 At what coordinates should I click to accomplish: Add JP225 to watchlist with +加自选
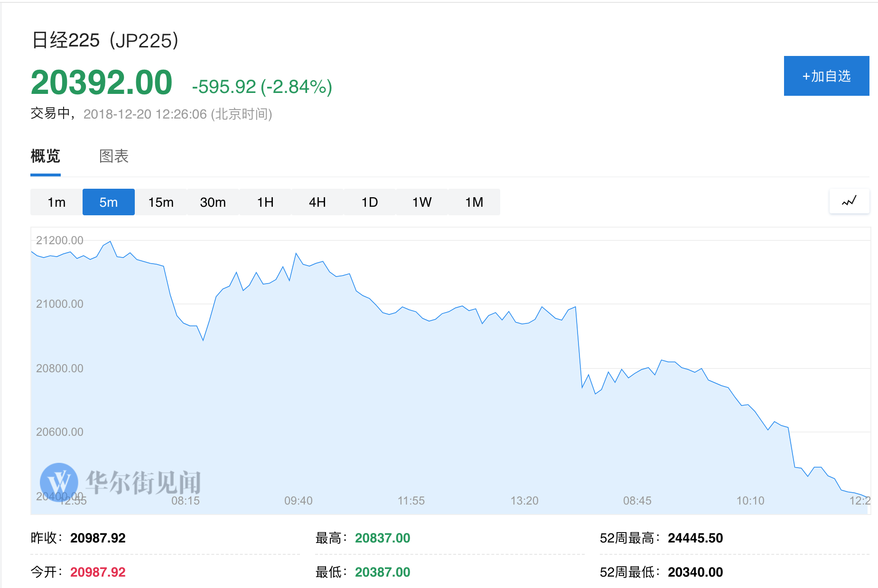[826, 76]
